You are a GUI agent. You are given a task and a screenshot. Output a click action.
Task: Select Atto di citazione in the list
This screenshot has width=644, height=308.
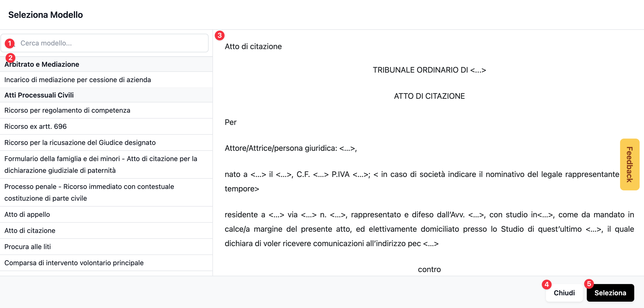pyautogui.click(x=30, y=231)
